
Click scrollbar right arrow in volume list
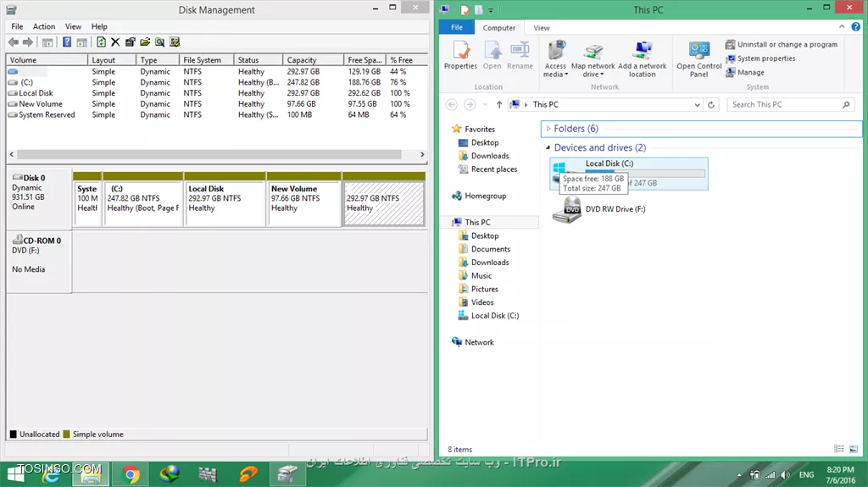click(422, 154)
